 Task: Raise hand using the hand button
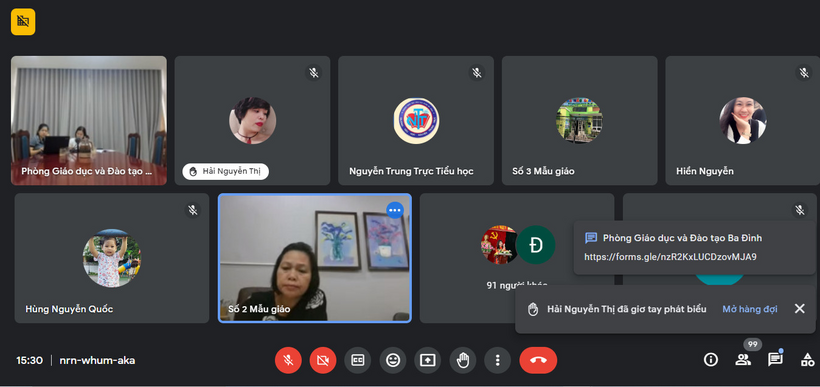pos(463,360)
